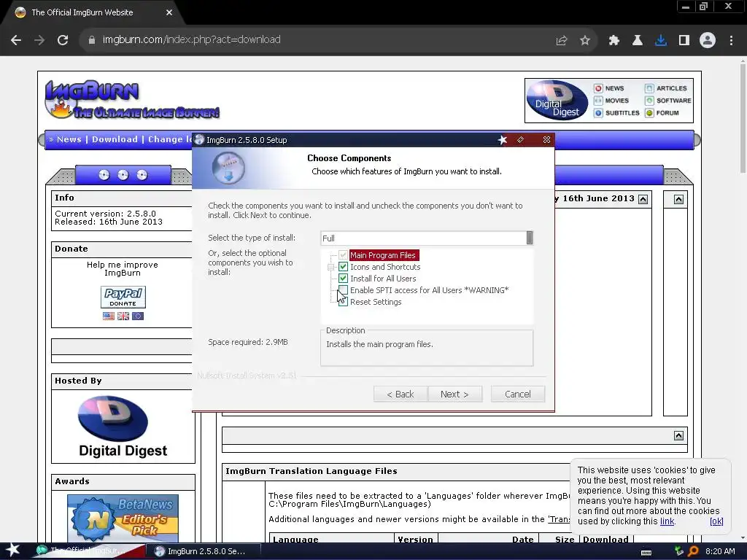
Task: Click the Digital Digest hosted-by logo
Action: [123, 427]
